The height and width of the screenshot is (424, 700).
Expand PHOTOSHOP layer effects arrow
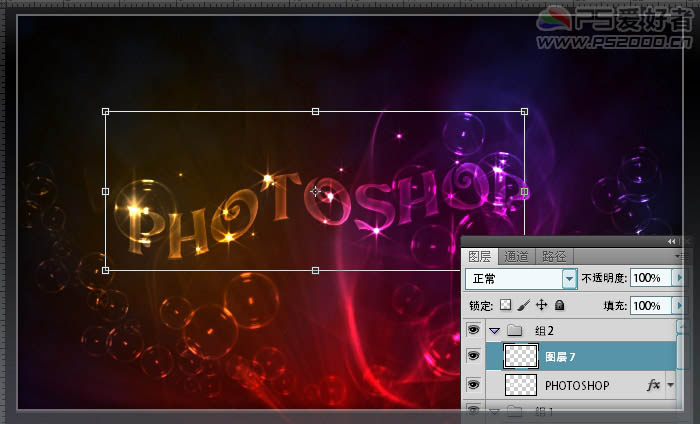[x=670, y=385]
